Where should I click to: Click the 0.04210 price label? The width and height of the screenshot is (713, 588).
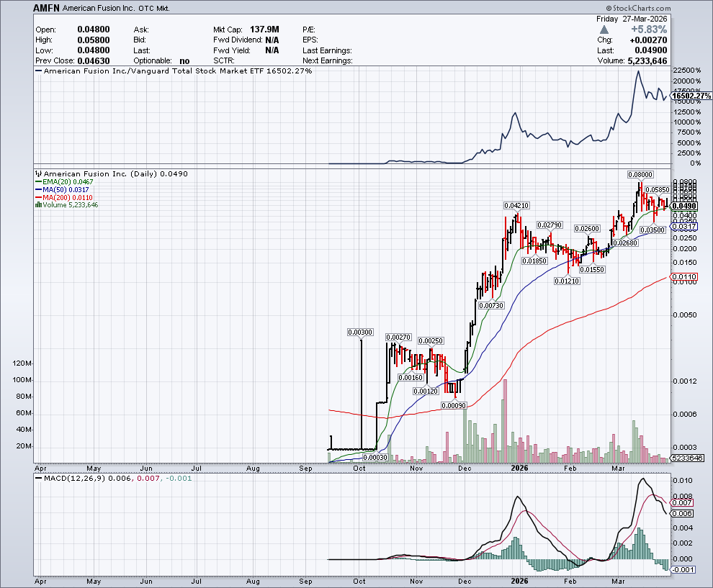(516, 205)
